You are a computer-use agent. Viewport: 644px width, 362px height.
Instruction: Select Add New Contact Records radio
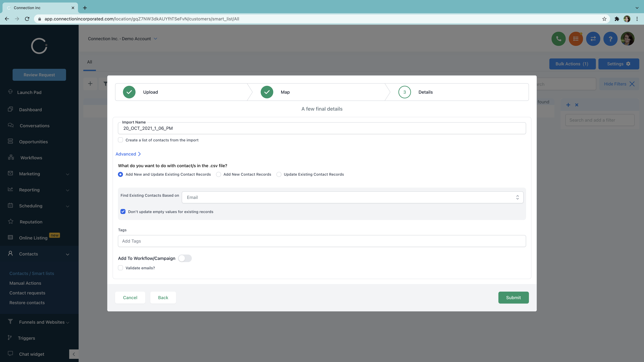click(219, 174)
